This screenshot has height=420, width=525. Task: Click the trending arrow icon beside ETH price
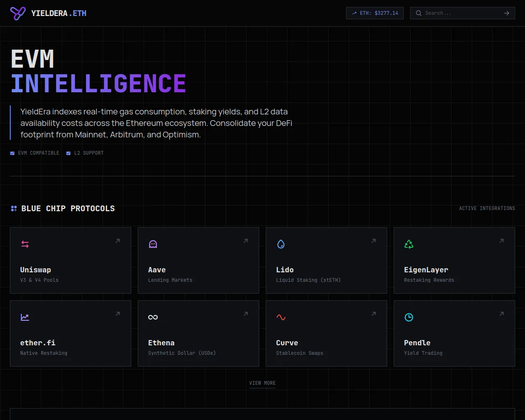pyautogui.click(x=354, y=13)
